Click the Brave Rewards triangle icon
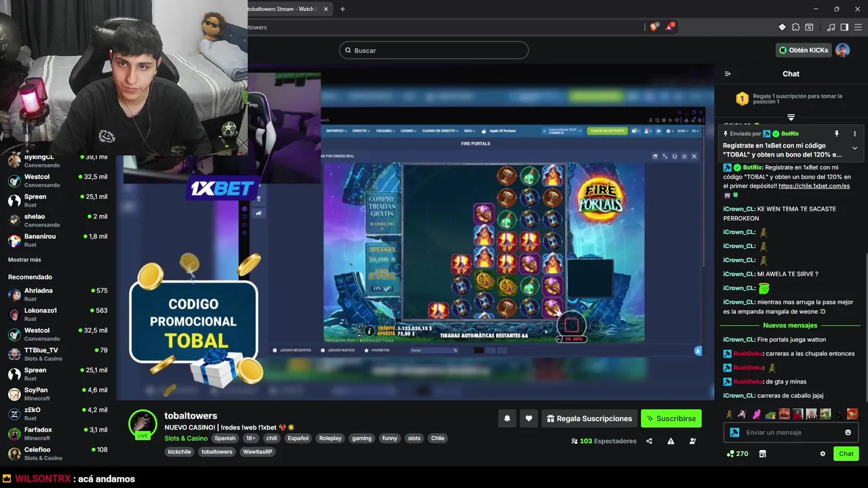Screen dimensions: 868x488 (x=671, y=27)
